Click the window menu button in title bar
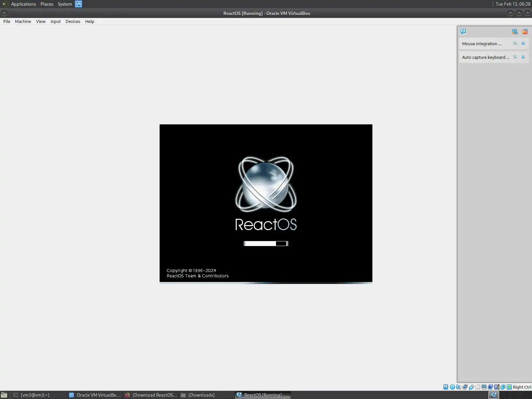 pyautogui.click(x=4, y=13)
